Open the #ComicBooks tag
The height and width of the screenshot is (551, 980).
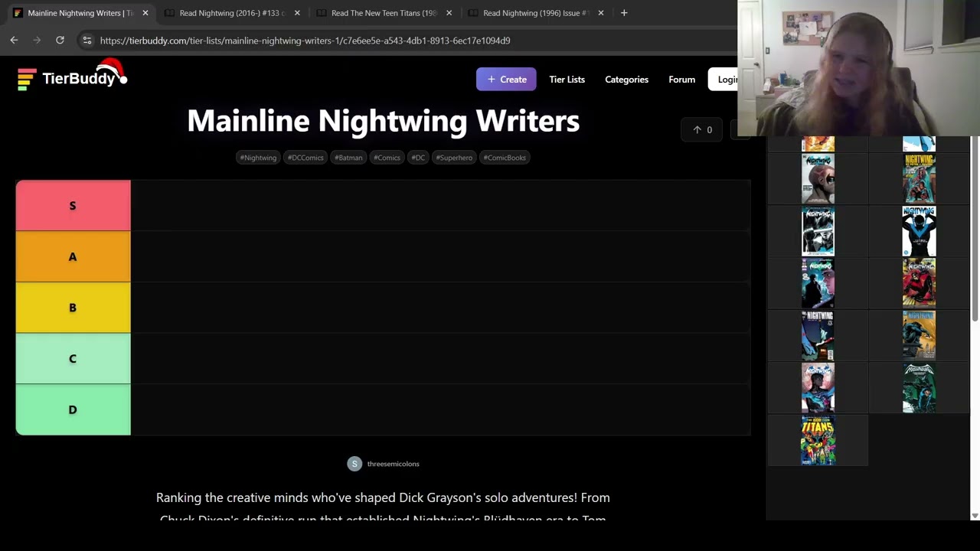[x=505, y=158]
